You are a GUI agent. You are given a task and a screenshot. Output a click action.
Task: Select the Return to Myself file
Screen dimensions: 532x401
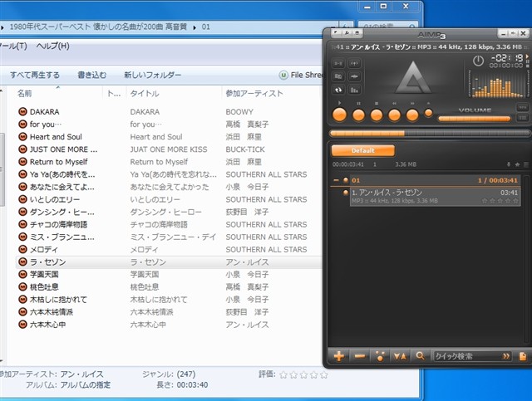click(58, 162)
